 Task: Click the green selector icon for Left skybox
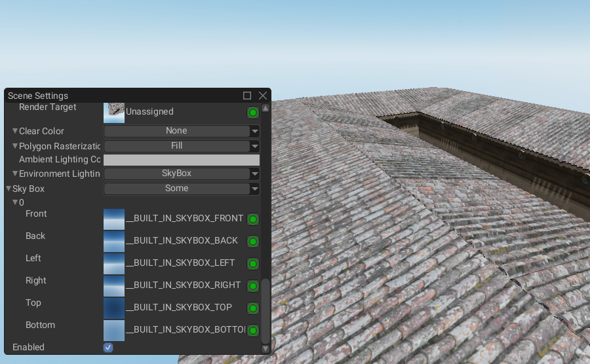[253, 264]
